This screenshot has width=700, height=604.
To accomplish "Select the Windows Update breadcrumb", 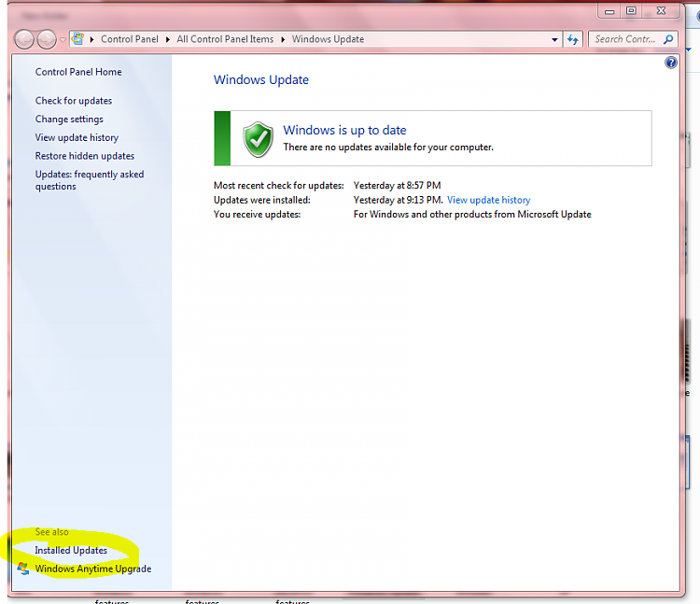I will coord(329,39).
